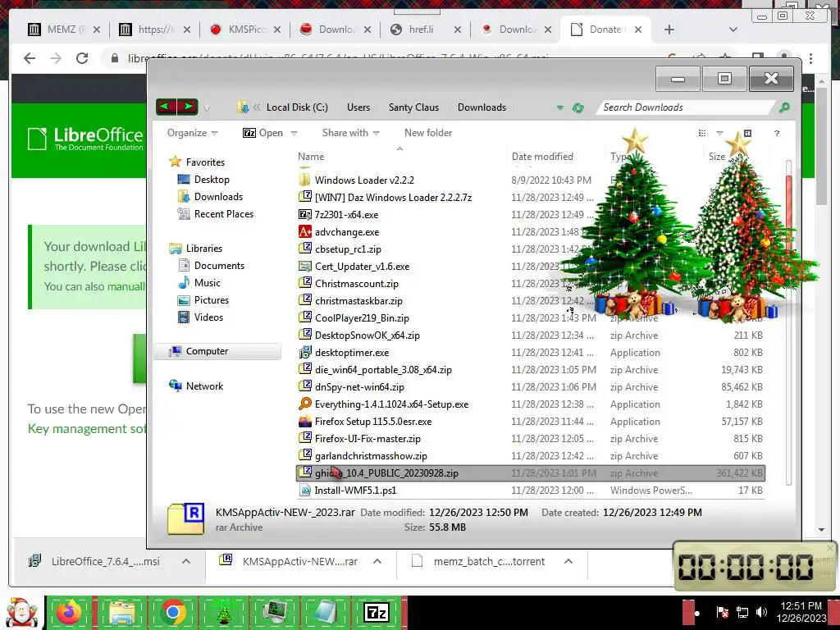This screenshot has width=840, height=630.
Task: Switch to the KMSPico Chrome tab
Action: coord(245,30)
